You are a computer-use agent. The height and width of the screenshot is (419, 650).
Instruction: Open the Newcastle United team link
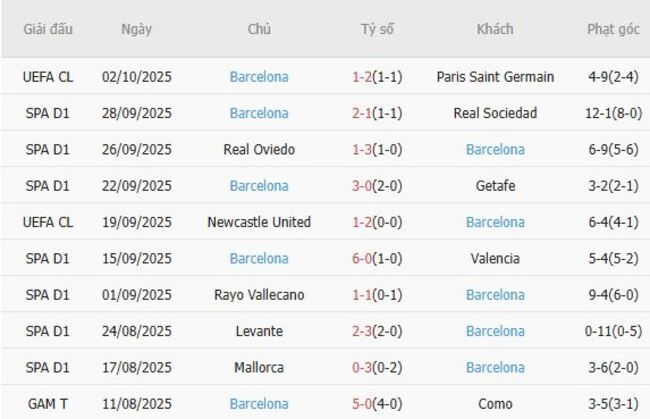[259, 222]
